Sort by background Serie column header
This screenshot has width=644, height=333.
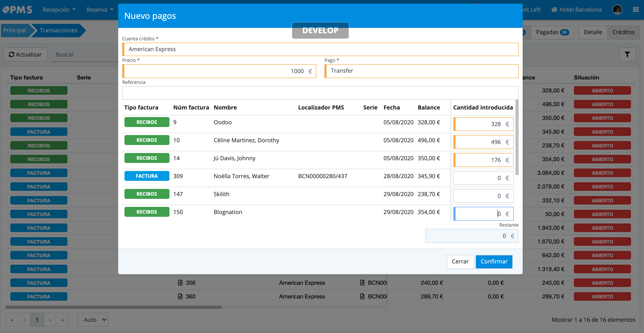click(84, 78)
